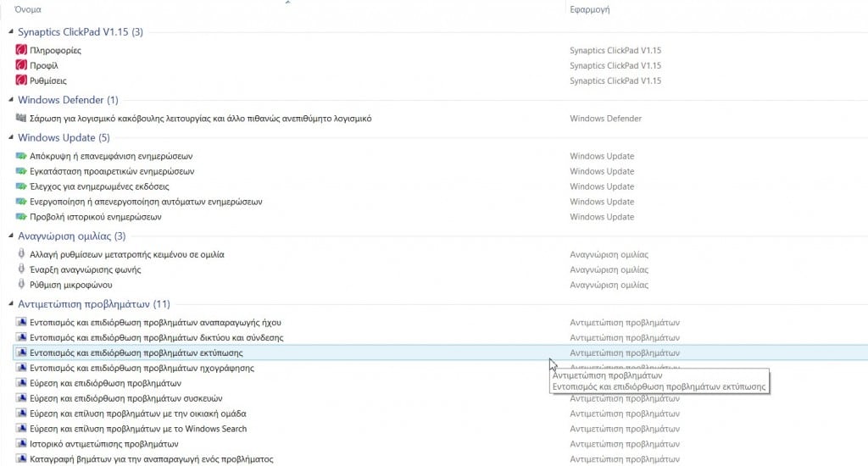Click the update icon beside Προβολή ιστορικού ενημερώσεων
868x466 pixels.
[21, 217]
